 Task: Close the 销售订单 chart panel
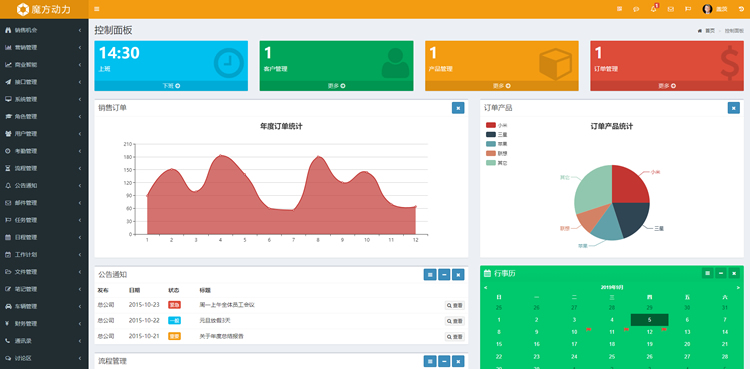tap(458, 108)
